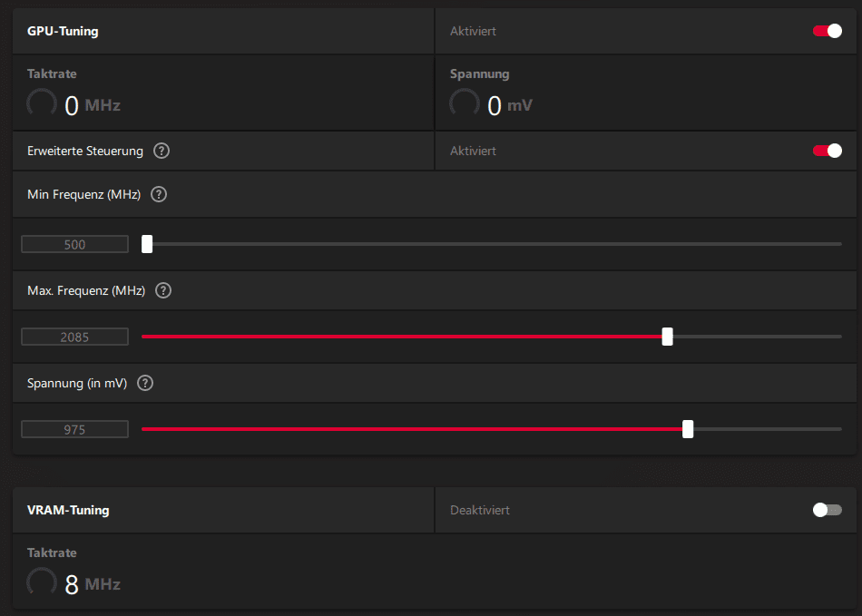Click help icon next to Erweiterte Steuerung
The height and width of the screenshot is (616, 862).
[x=162, y=152]
